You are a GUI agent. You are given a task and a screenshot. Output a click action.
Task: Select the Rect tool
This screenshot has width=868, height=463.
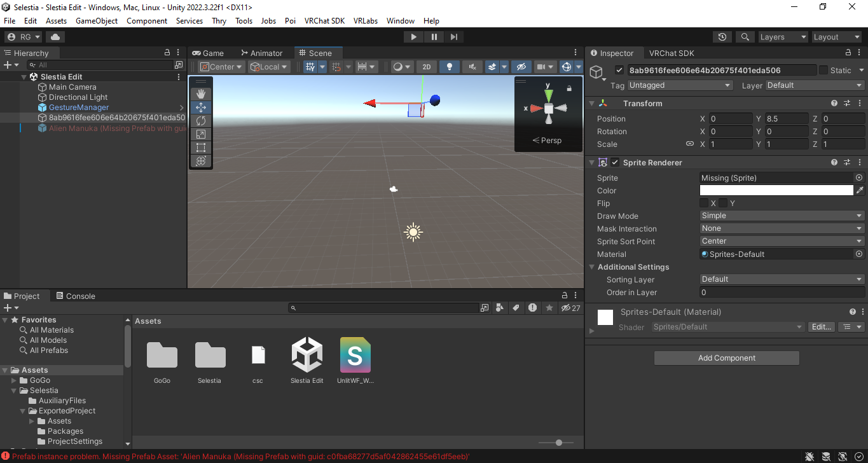(201, 148)
